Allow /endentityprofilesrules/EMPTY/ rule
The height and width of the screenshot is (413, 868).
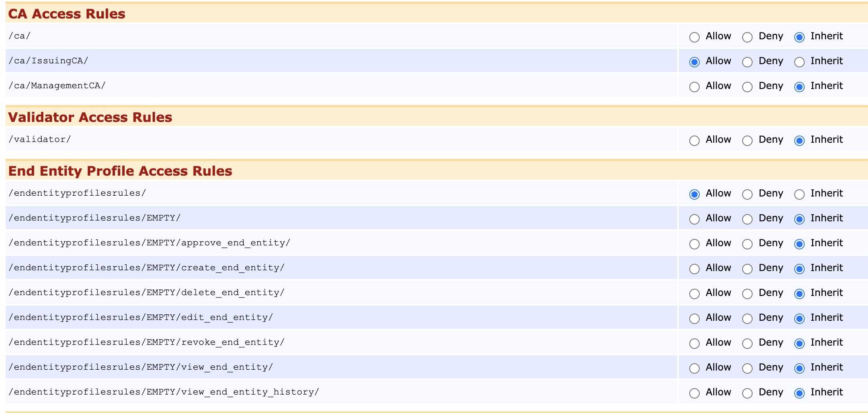coord(694,219)
